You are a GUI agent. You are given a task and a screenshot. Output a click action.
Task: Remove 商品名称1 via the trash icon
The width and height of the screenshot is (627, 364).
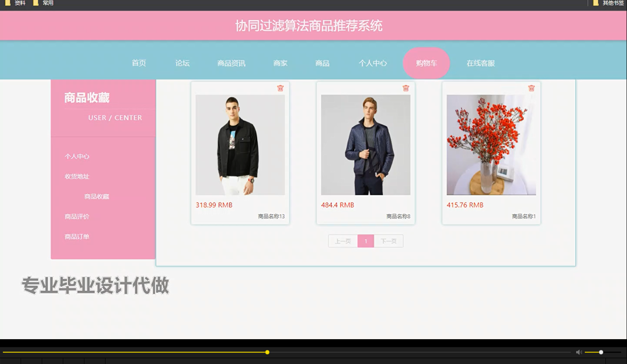click(x=531, y=88)
